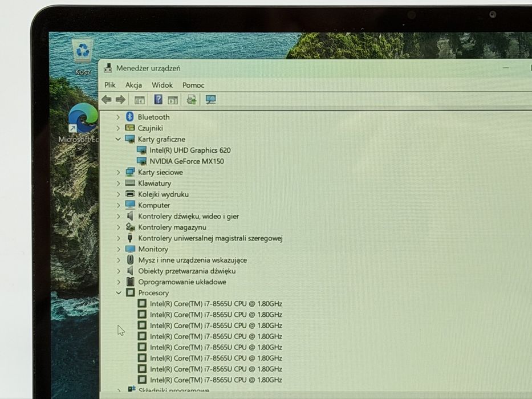Viewport: 532px width, 399px height.
Task: Click the mouse devices category icon
Action: (x=130, y=260)
